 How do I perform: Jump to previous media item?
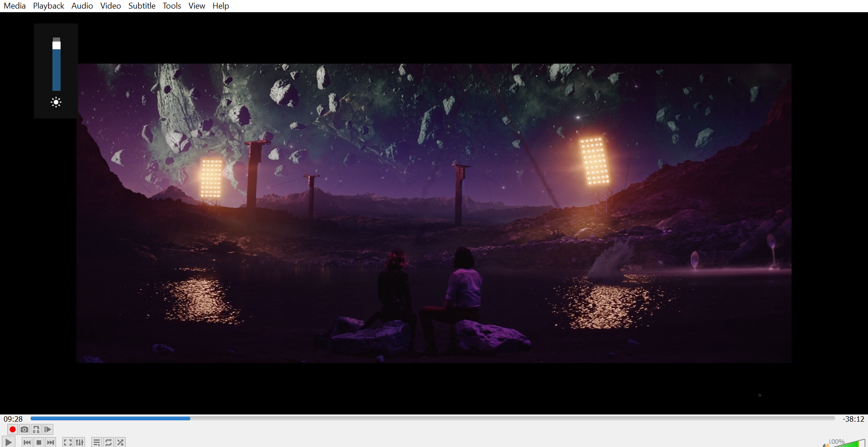(27, 442)
